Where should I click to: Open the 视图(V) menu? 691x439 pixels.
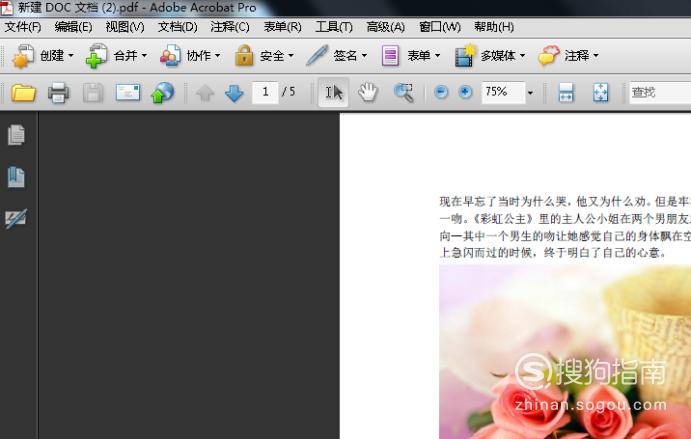pos(125,27)
